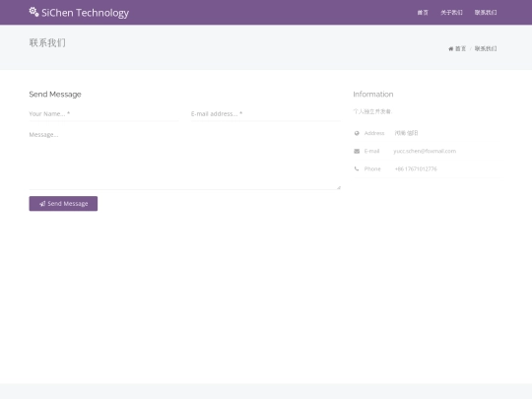Click the SiChen Technology gear logo icon
The width and height of the screenshot is (532, 399).
point(33,12)
